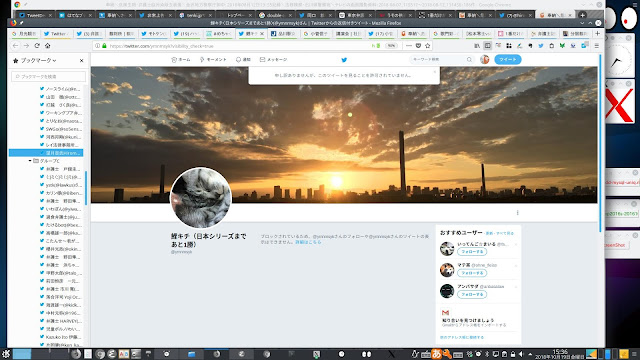The height and width of the screenshot is (360, 640).
Task: Click Twitter bird logo in header
Action: [x=344, y=60]
